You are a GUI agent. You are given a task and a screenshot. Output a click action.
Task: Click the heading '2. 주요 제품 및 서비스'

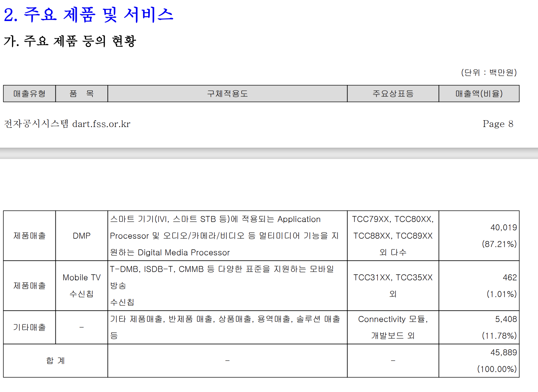[88, 15]
